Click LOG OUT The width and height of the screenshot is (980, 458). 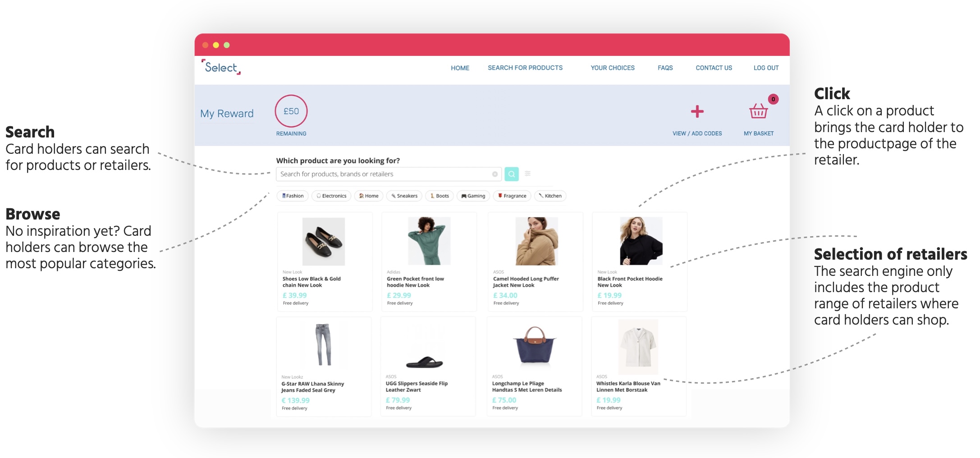(766, 68)
